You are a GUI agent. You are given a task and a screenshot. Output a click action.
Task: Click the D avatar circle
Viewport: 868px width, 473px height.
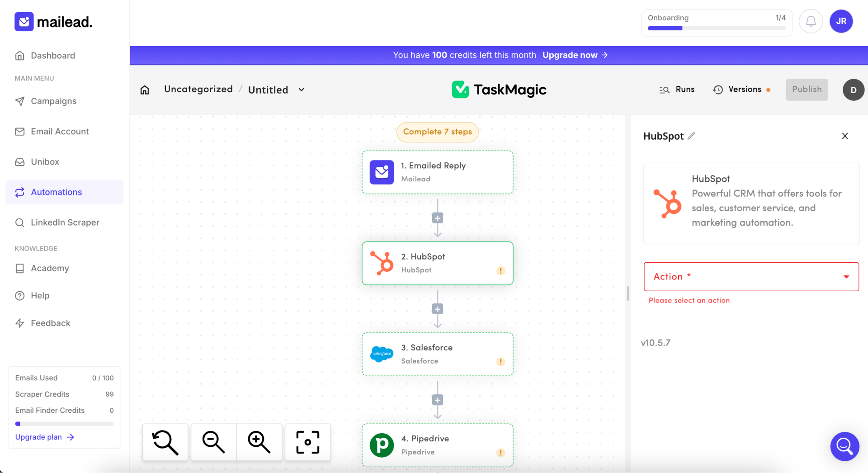853,90
